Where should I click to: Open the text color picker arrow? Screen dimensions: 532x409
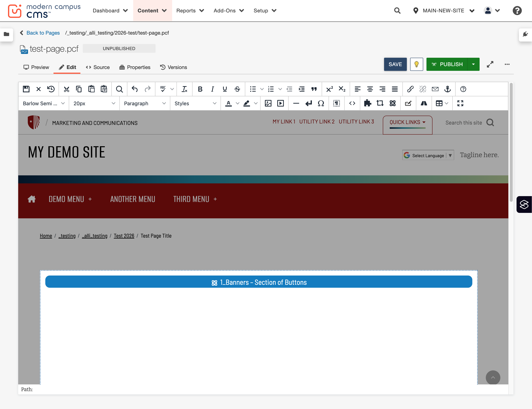point(238,103)
